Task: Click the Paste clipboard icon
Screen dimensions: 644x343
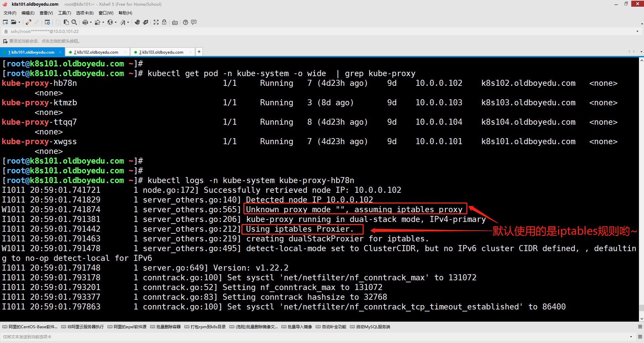Action: tap(66, 22)
